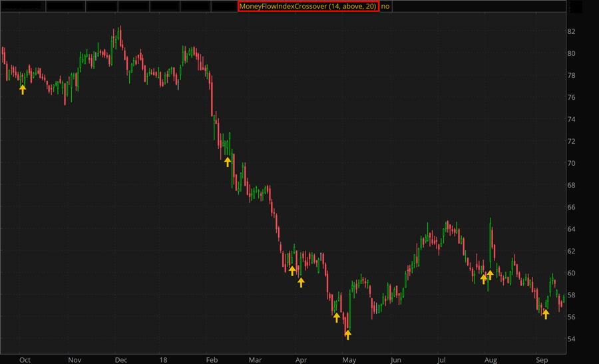Click the Jun label on the time axis
599x364 pixels.
[x=395, y=360]
